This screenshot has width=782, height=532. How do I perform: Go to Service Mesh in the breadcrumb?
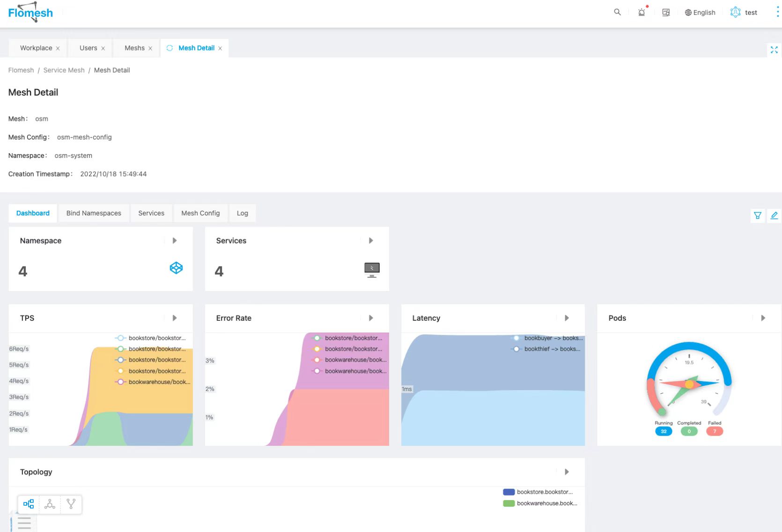coord(64,70)
